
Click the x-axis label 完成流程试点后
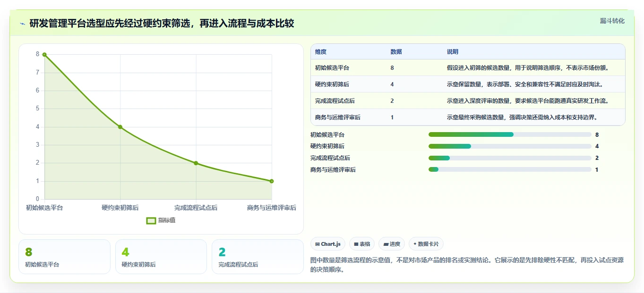pos(196,208)
